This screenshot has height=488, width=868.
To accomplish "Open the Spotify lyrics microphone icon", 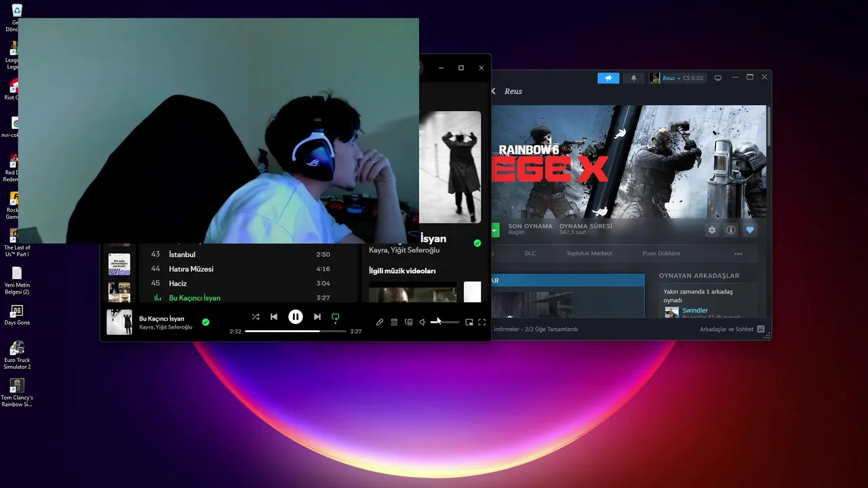I will coord(380,322).
